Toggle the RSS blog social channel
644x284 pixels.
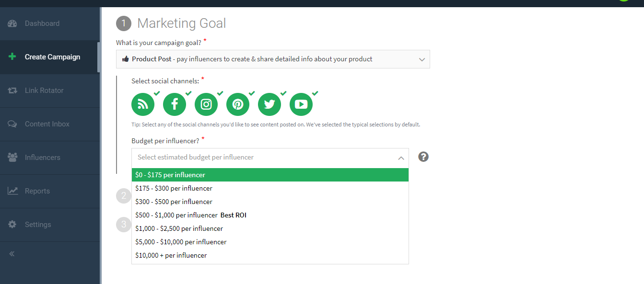pyautogui.click(x=143, y=104)
